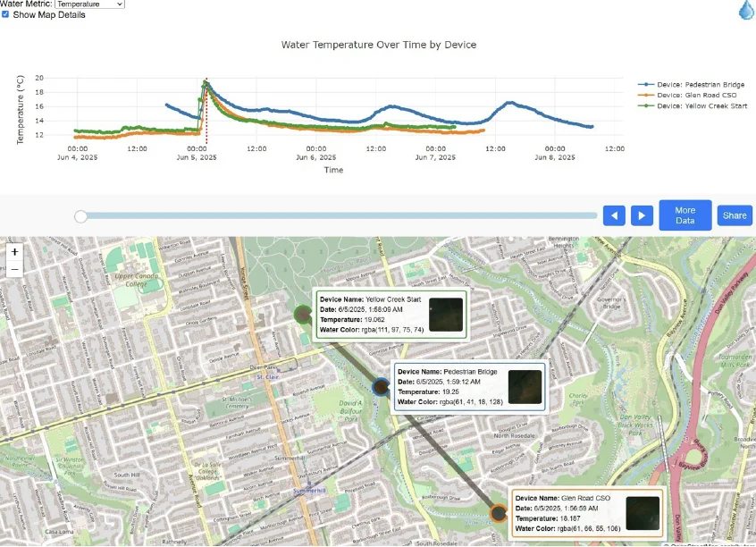Open Yellow Creek Start water photo thumbnail

445,315
